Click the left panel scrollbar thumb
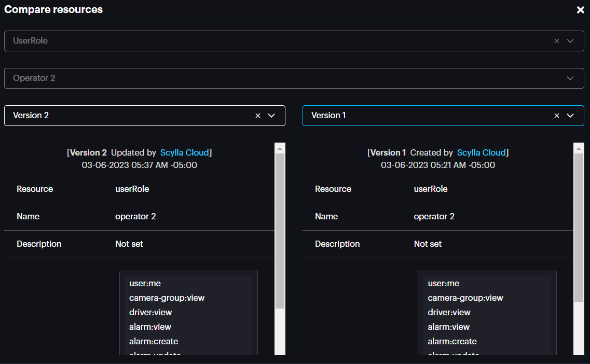This screenshot has height=364, width=590. point(280,231)
